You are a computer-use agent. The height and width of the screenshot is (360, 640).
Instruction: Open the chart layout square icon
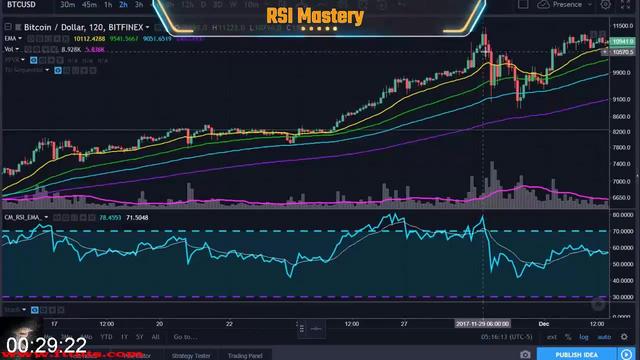(x=523, y=4)
